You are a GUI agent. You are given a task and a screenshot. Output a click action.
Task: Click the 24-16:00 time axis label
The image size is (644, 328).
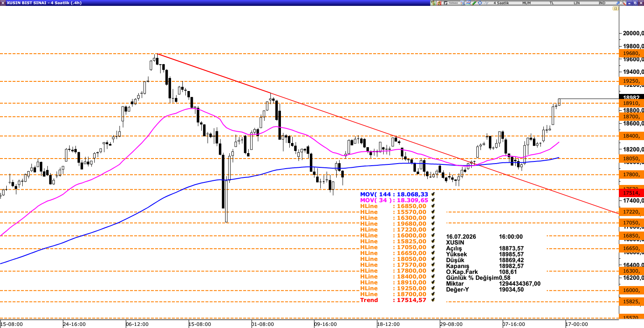point(74,324)
